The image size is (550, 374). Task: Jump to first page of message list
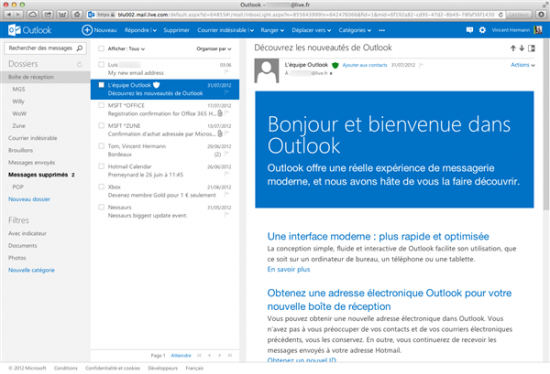(199, 355)
